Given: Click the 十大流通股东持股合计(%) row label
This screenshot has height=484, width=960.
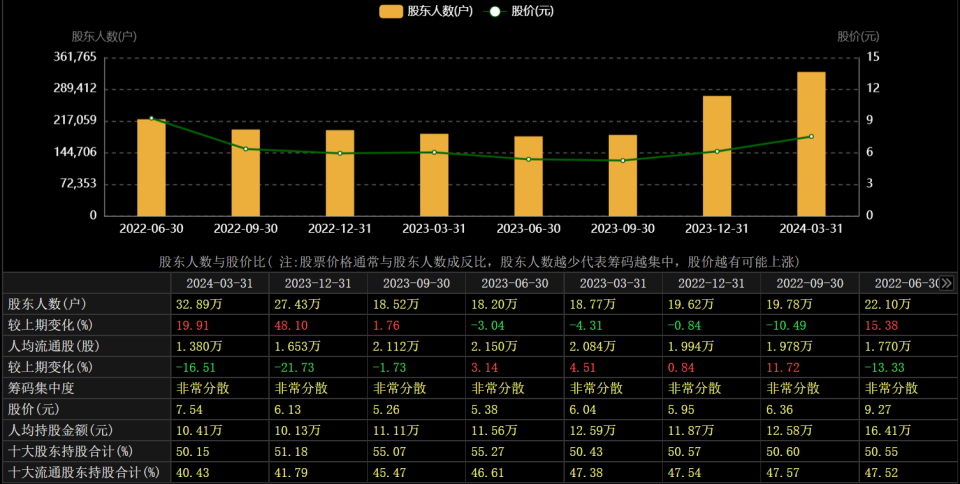Looking at the screenshot, I should (83, 472).
